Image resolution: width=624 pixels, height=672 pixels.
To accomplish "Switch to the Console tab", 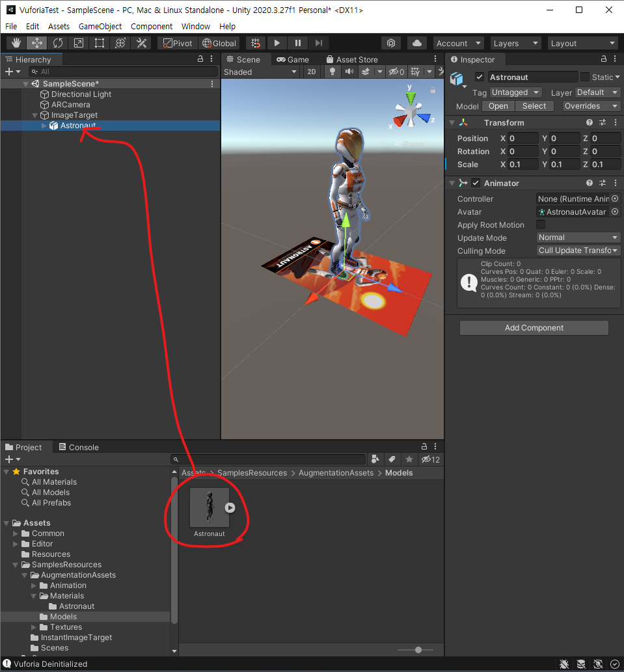I will [x=79, y=447].
